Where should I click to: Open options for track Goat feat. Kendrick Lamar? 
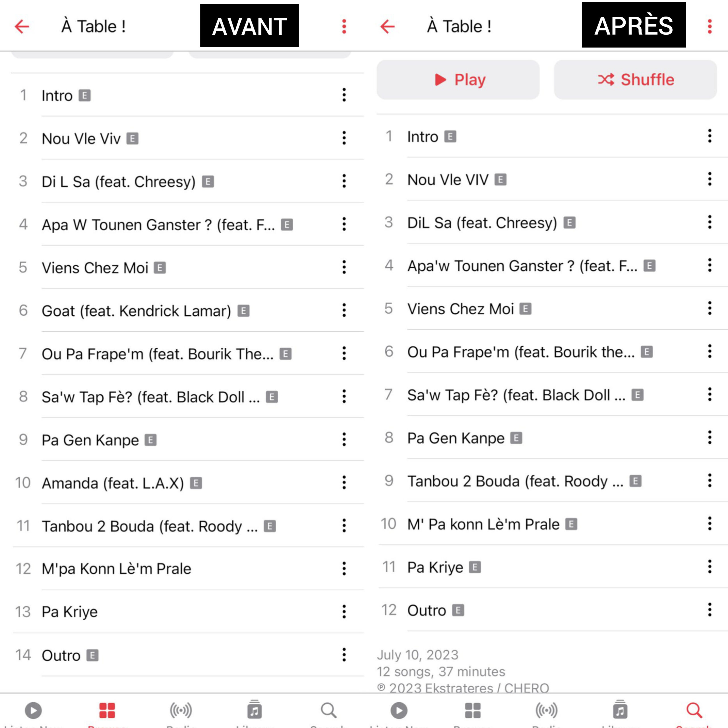click(x=344, y=310)
